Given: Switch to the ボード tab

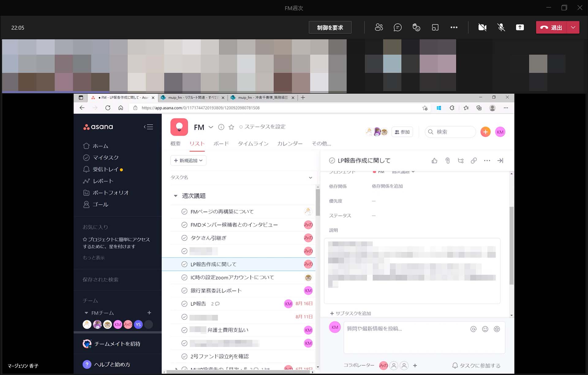Looking at the screenshot, I should (221, 143).
